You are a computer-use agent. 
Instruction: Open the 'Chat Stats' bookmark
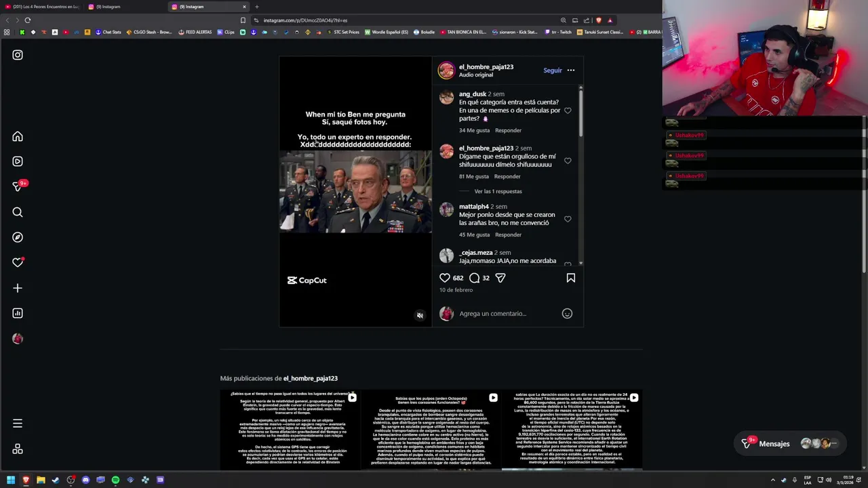(x=108, y=32)
